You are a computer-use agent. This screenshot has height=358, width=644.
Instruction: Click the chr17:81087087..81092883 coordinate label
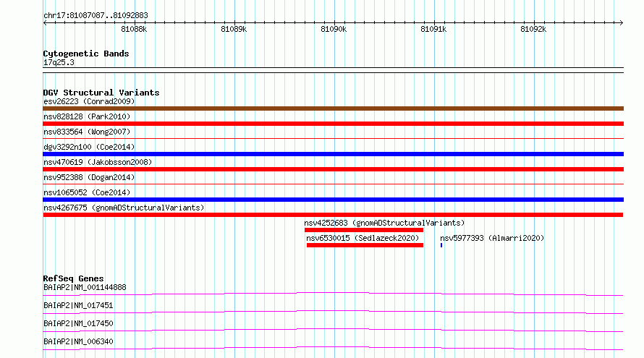click(96, 16)
